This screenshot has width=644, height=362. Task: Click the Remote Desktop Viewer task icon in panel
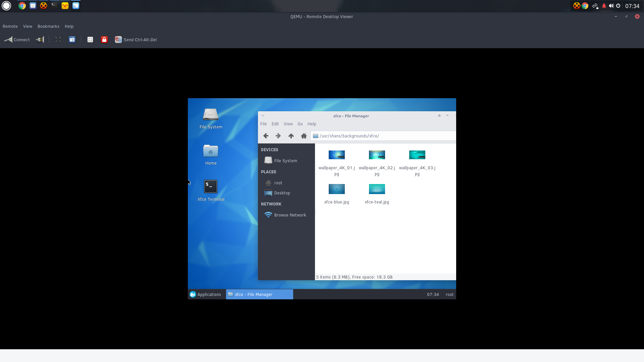[x=76, y=6]
